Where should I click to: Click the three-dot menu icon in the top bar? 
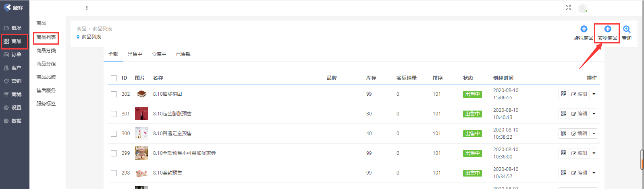pyautogui.click(x=87, y=8)
